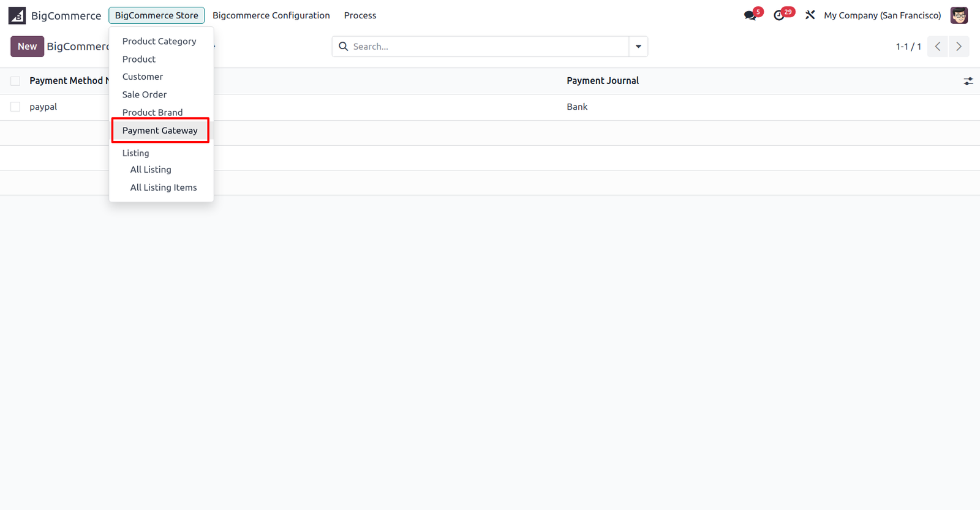Open the user avatar menu

click(959, 15)
